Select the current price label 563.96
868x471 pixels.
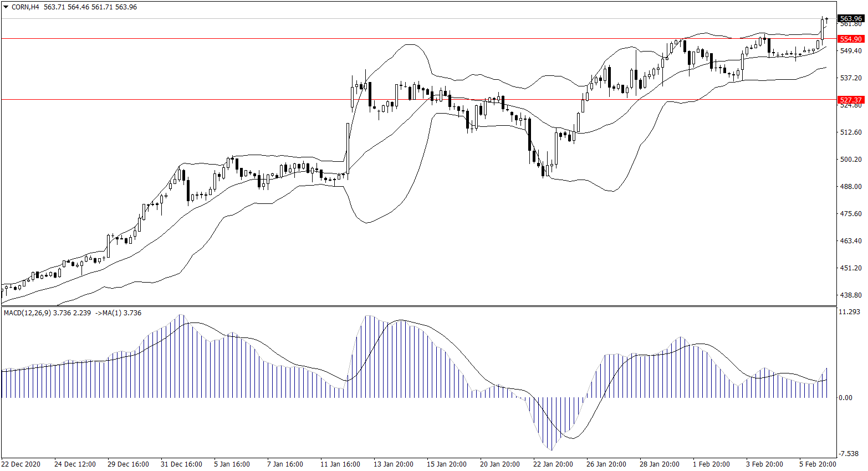[x=851, y=18]
